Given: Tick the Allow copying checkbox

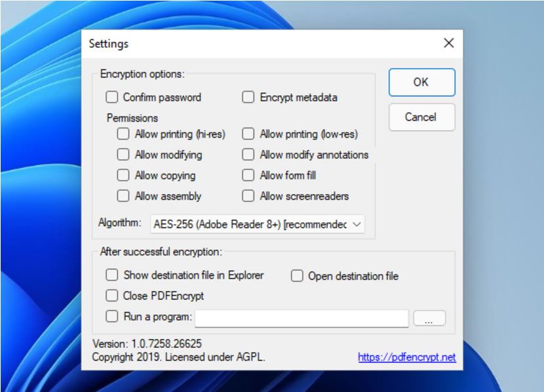Looking at the screenshot, I should (123, 175).
